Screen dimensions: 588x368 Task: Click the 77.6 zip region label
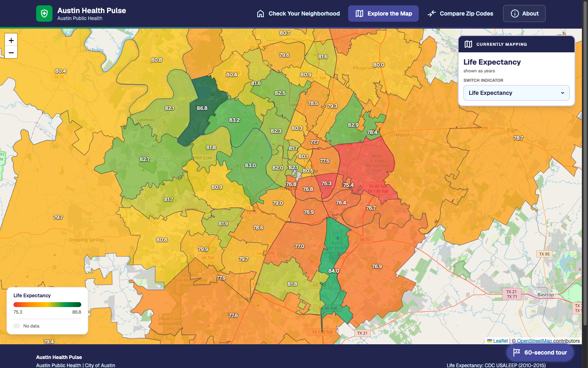pos(233,316)
